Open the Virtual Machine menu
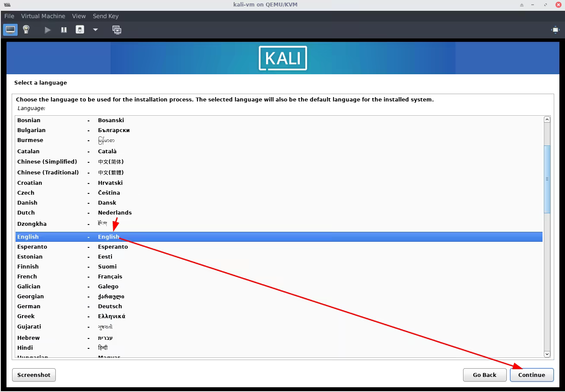The image size is (565, 392). 43,16
